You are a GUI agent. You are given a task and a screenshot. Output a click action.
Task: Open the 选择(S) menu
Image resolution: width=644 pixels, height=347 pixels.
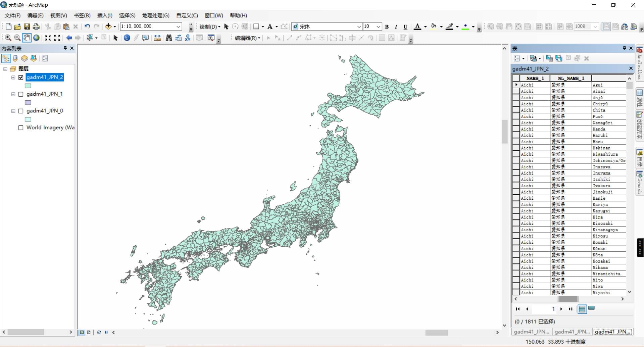[127, 15]
